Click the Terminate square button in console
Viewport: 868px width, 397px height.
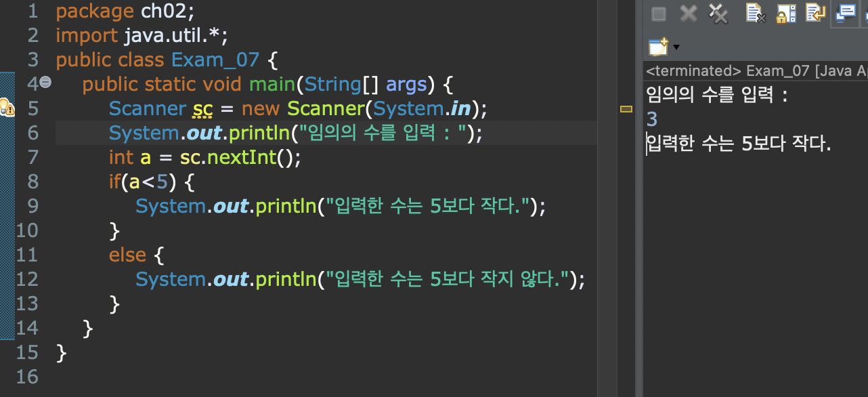[659, 14]
